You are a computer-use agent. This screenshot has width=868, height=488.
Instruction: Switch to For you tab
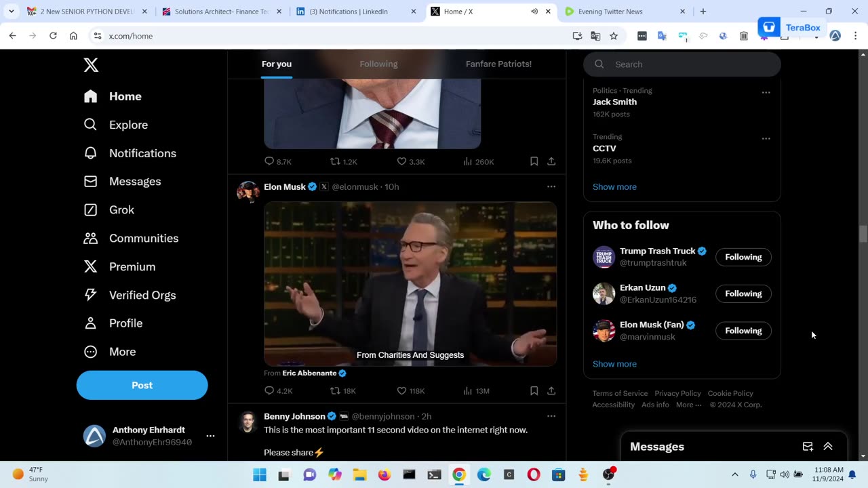point(277,64)
